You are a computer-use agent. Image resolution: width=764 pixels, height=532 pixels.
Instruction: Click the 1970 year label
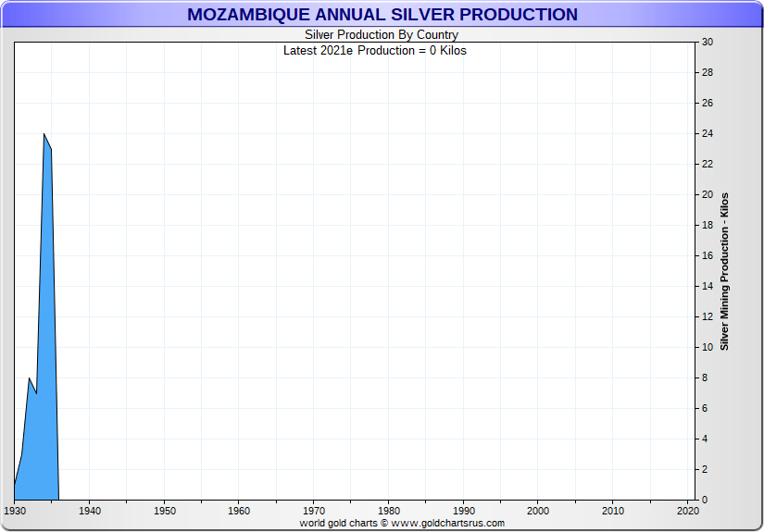[x=314, y=511]
